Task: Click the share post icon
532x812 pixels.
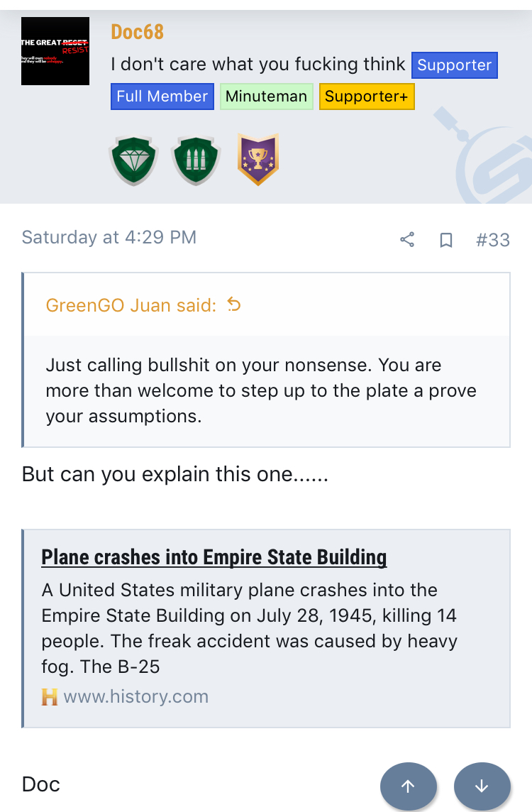Action: click(407, 240)
